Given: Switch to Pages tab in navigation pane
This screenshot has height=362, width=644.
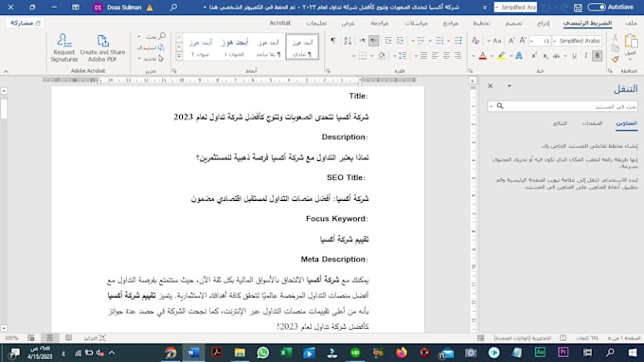Looking at the screenshot, I should tap(591, 123).
